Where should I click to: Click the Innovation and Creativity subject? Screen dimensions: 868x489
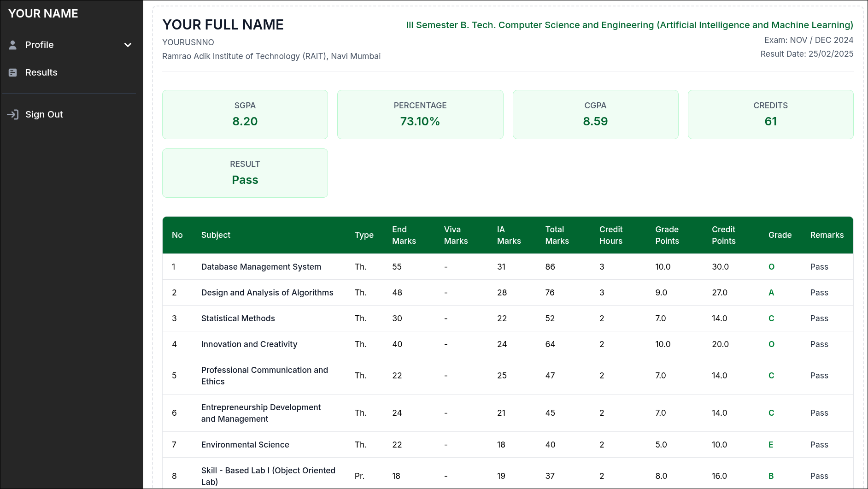[249, 344]
